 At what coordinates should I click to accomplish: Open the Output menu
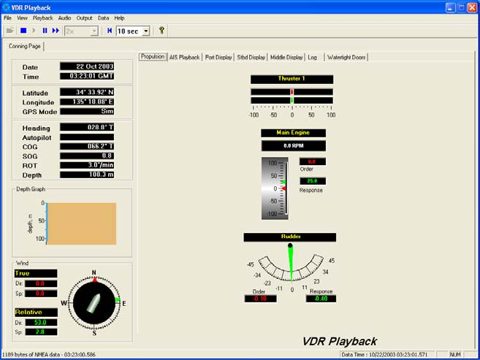point(84,18)
